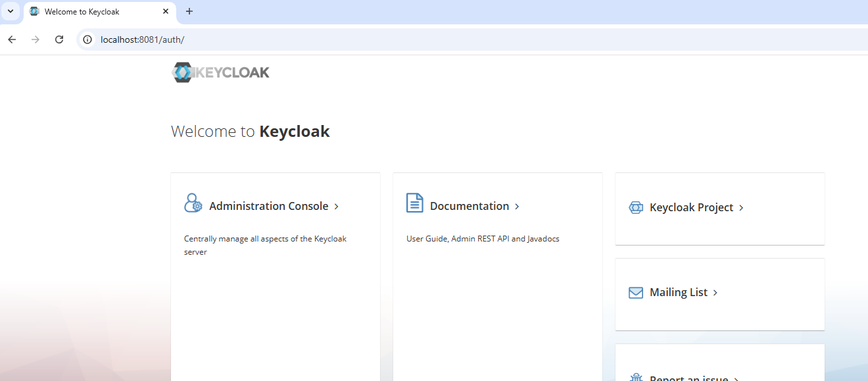Open the tab search dropdown
868x381 pixels.
click(10, 11)
